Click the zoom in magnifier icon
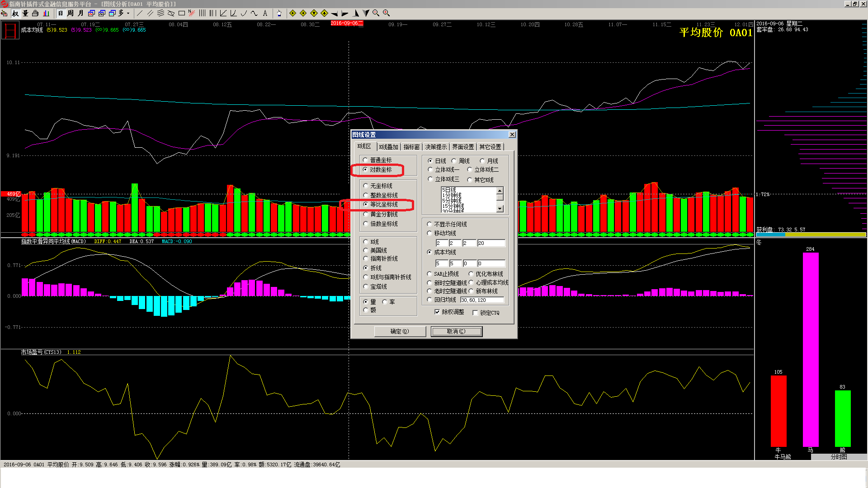The width and height of the screenshot is (868, 488). pyautogui.click(x=387, y=13)
